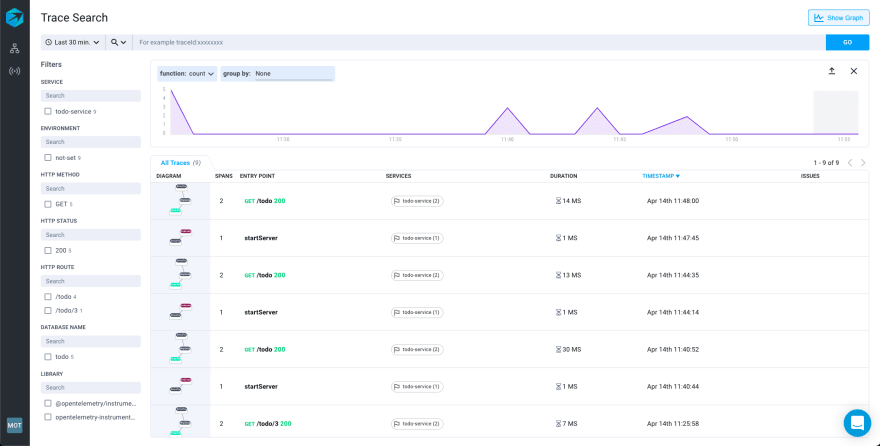Click the todo-service (2) tag at 11:40:52
This screenshot has height=446, width=880.
[x=417, y=350]
